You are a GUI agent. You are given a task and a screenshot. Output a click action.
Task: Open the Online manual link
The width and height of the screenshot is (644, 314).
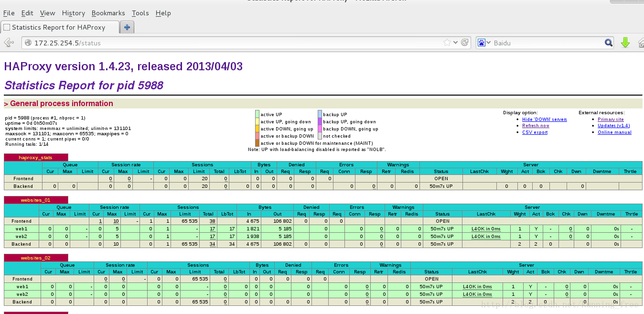coord(614,132)
